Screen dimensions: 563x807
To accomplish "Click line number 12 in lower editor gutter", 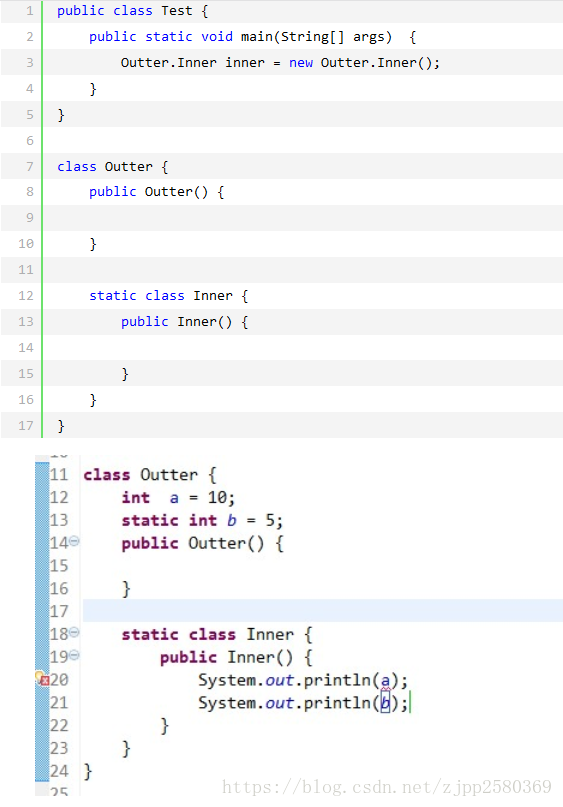I will pos(59,497).
